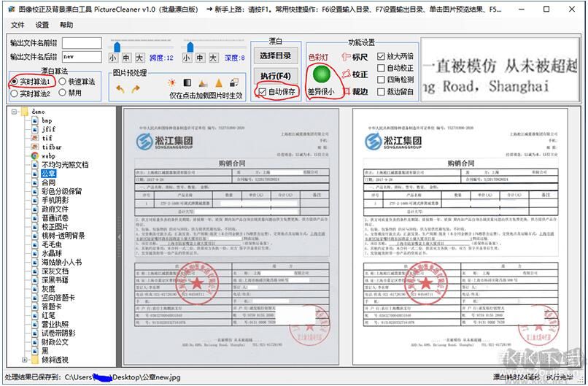This screenshot has width=588, height=386.
Task: Expand the 倾斜透视 tree node
Action: click(25, 360)
